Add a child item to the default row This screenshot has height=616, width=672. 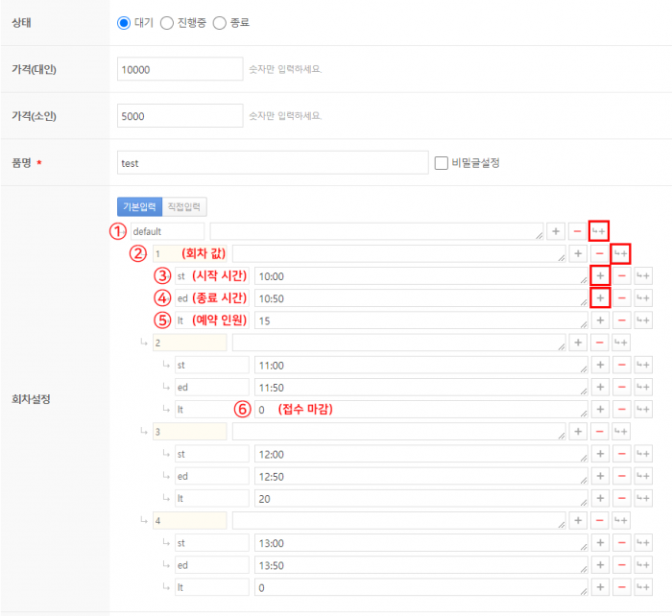click(599, 231)
